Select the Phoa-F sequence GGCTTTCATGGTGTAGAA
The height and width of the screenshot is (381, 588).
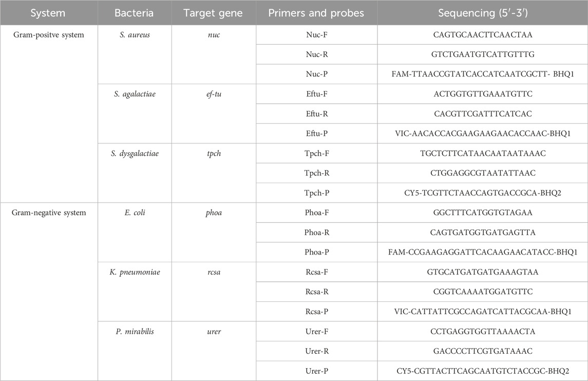[483, 213]
